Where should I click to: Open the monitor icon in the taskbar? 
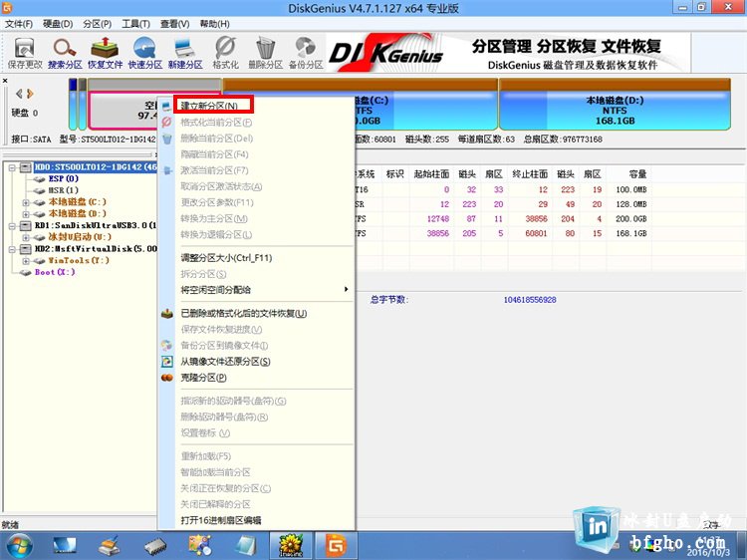[x=65, y=546]
